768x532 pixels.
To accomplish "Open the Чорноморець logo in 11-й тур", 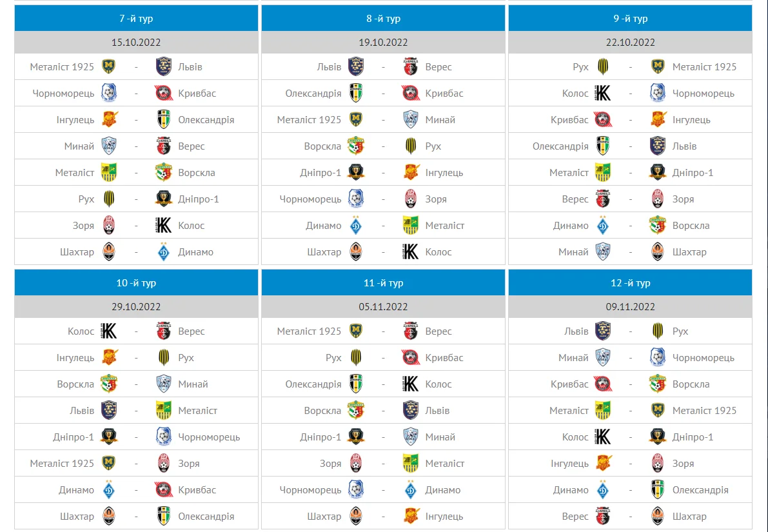I will point(356,490).
